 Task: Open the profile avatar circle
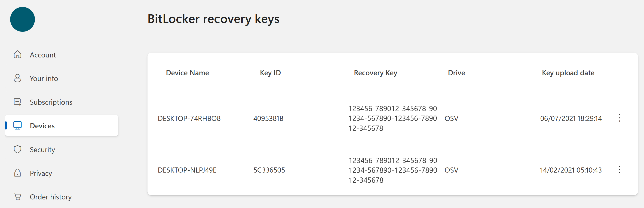pyautogui.click(x=22, y=19)
